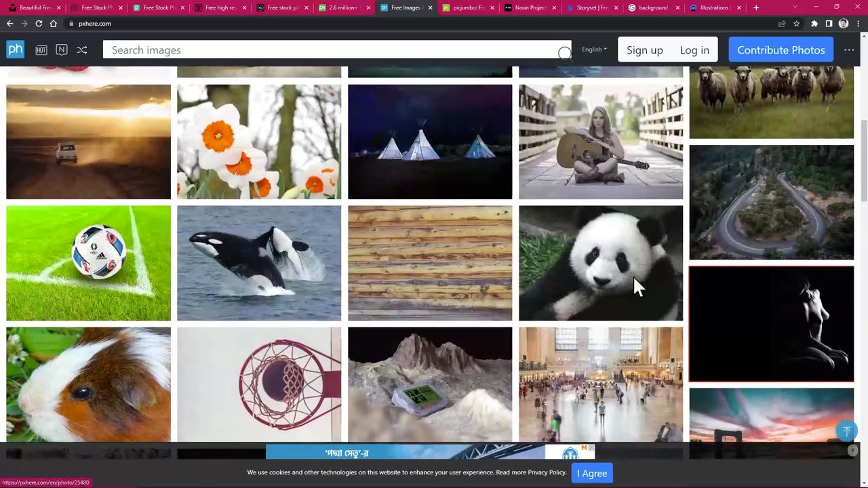
Task: Open the New photos 'N' icon
Action: pos(62,50)
